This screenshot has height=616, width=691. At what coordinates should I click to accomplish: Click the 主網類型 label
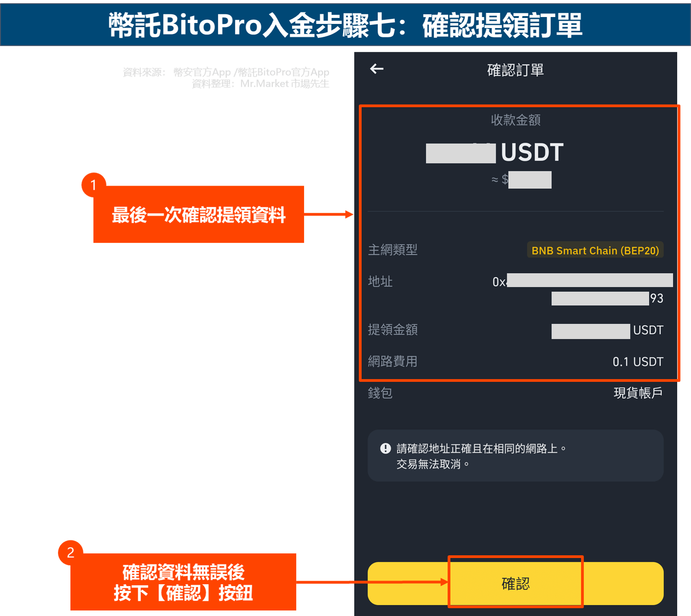392,250
